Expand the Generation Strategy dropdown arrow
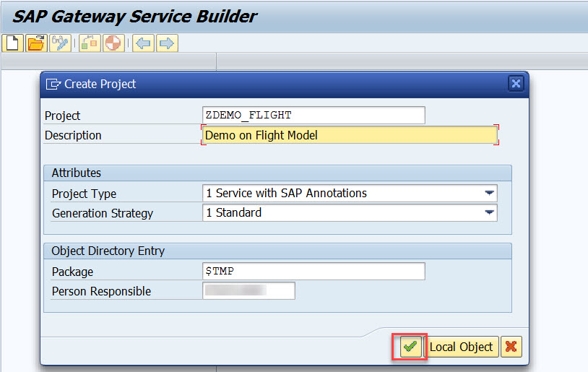Viewport: 588px width, 372px height. coord(490,212)
